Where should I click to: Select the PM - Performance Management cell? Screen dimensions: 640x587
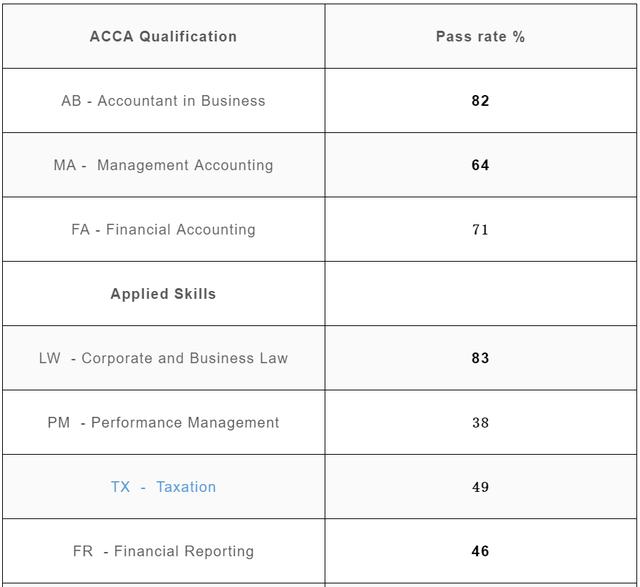163,422
